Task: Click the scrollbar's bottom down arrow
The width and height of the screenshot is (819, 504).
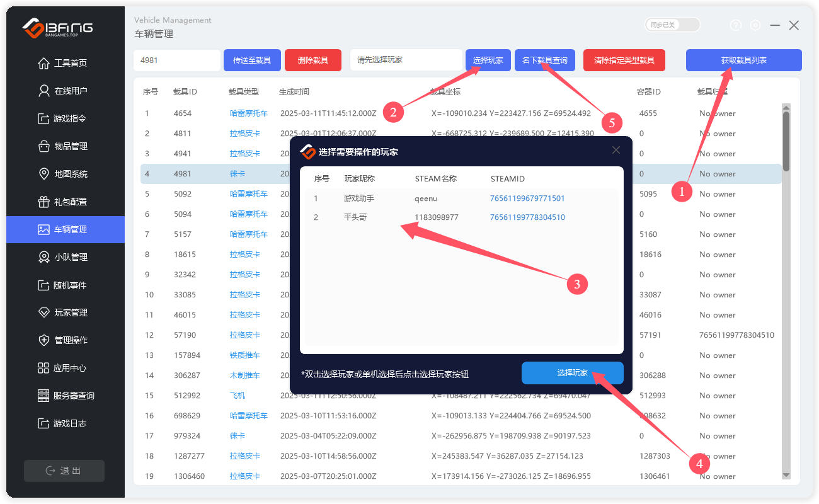Action: pos(786,474)
